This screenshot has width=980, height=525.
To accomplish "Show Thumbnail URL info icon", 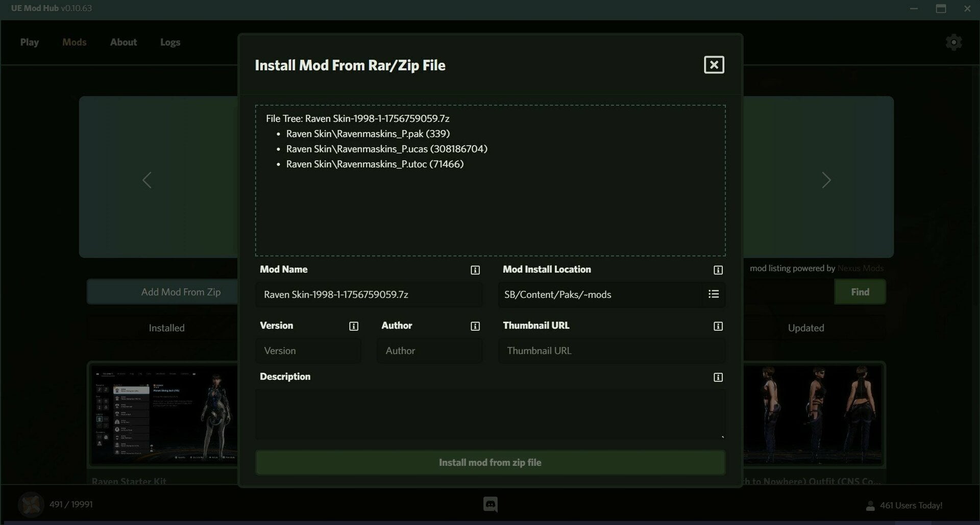I will [718, 326].
